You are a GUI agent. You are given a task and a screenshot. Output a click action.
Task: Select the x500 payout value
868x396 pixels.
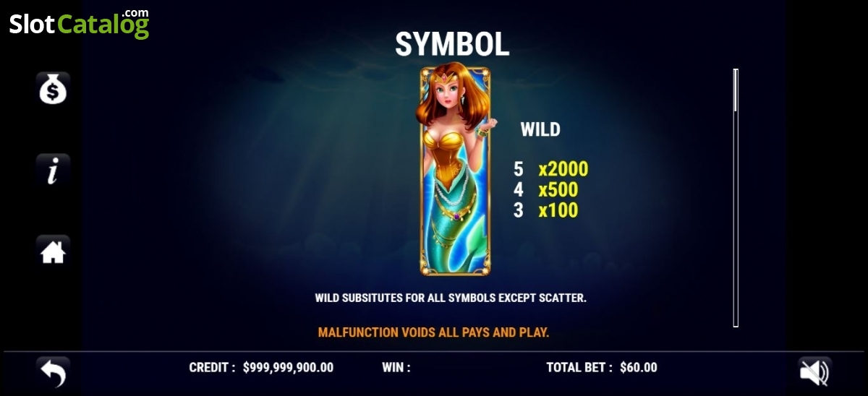click(558, 190)
